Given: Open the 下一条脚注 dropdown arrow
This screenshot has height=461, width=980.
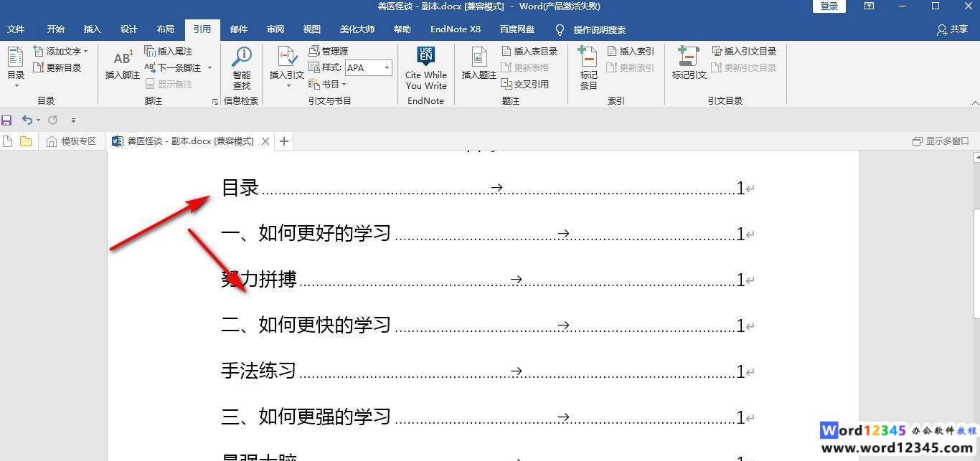Looking at the screenshot, I should tap(209, 67).
